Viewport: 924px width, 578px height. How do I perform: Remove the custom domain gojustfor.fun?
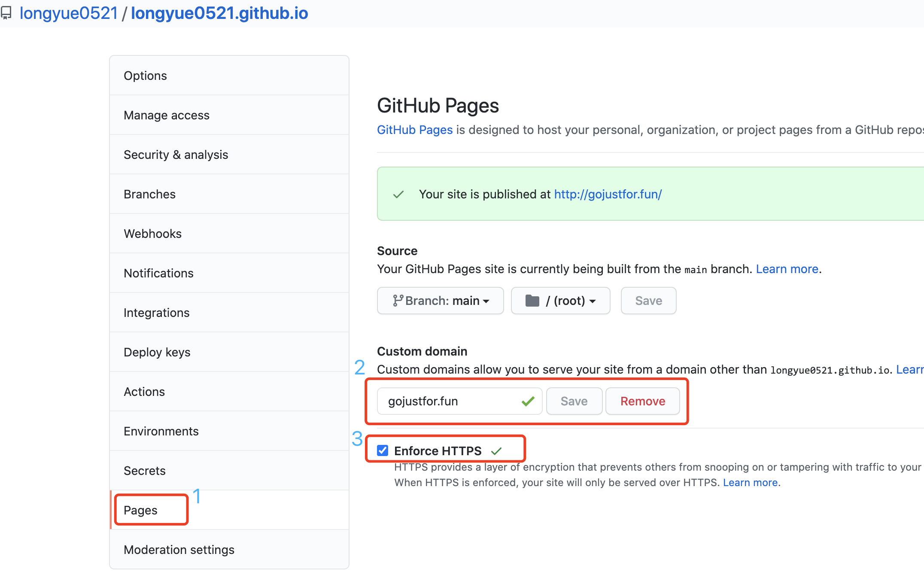point(642,401)
